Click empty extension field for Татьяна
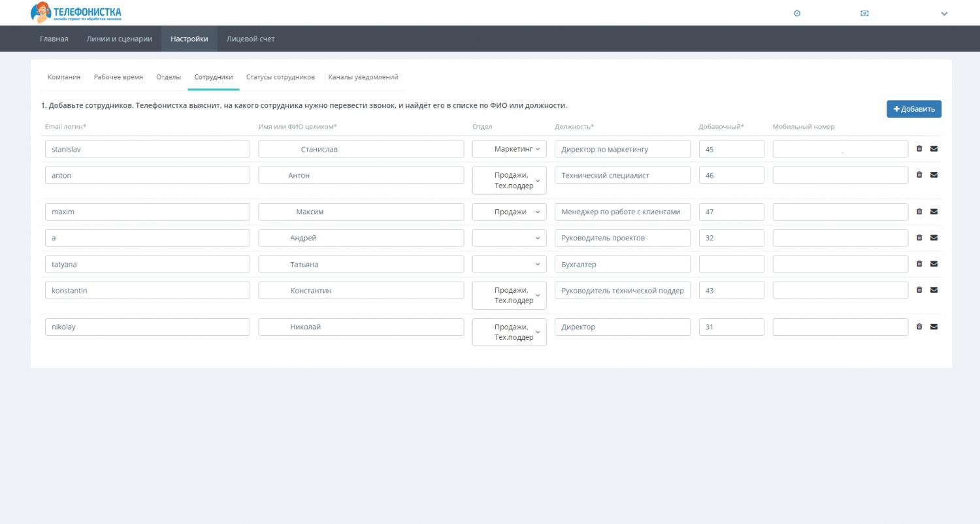980x524 pixels. tap(731, 264)
